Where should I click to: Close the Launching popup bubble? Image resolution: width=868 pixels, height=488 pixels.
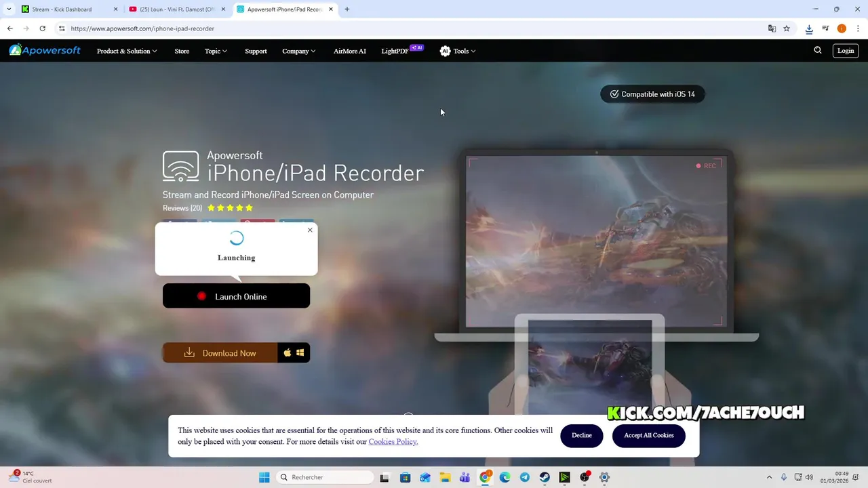tap(310, 230)
